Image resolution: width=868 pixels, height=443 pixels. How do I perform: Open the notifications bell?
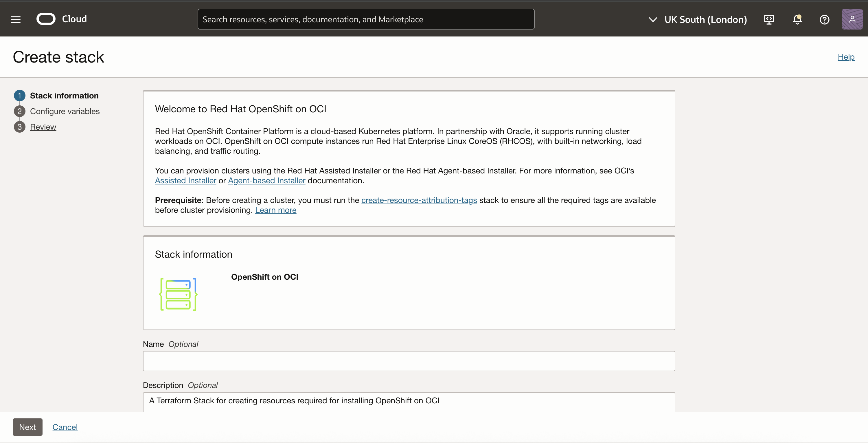797,20
